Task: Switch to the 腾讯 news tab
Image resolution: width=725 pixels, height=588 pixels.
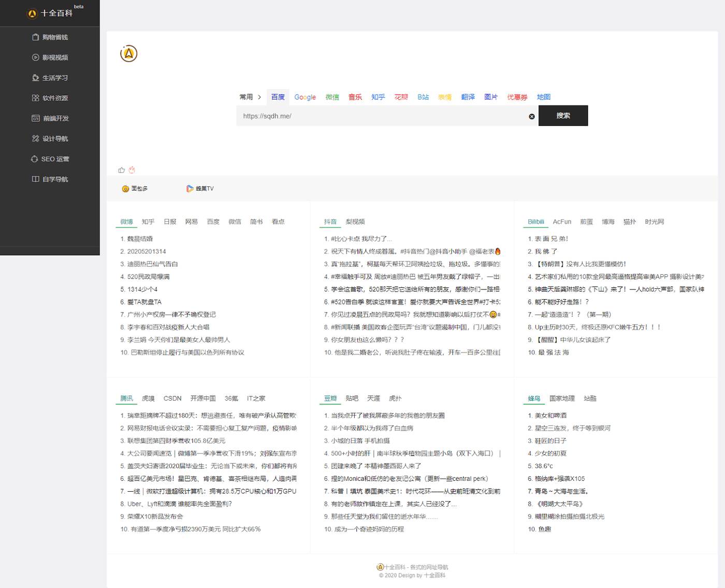Action: pos(127,399)
